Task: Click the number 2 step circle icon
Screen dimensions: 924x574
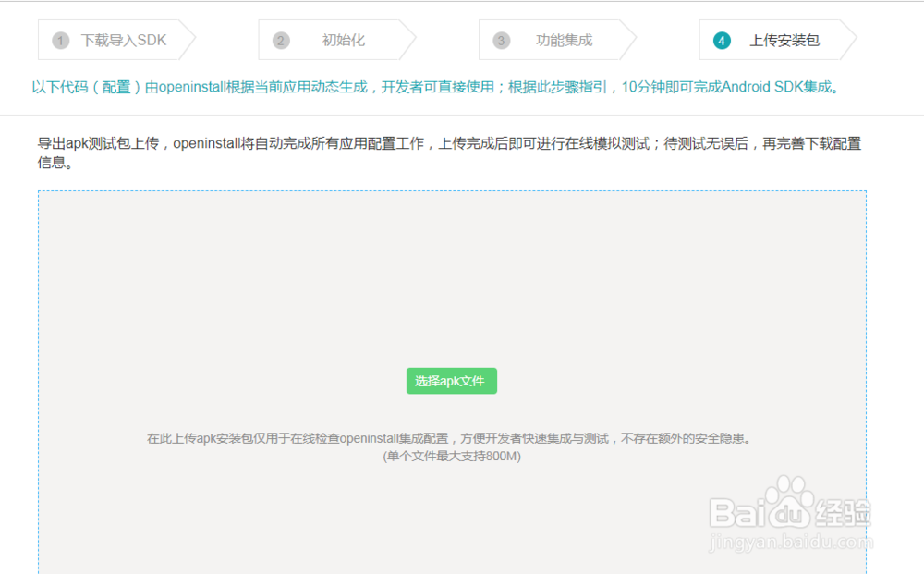Action: [x=281, y=41]
